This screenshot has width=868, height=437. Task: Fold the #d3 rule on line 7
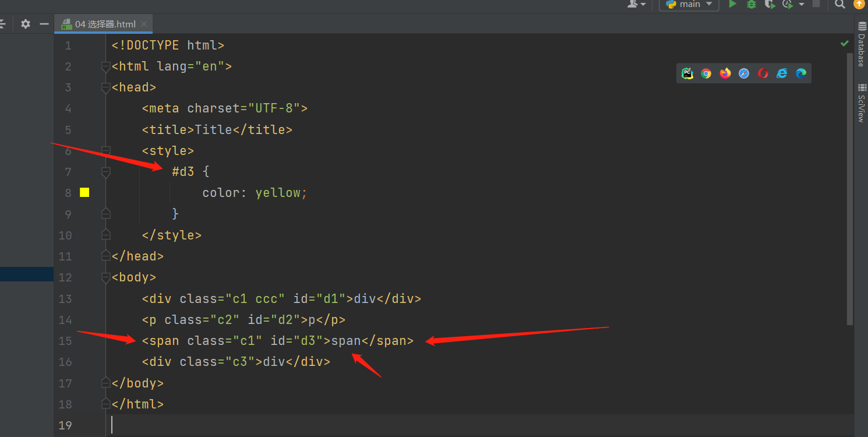105,172
